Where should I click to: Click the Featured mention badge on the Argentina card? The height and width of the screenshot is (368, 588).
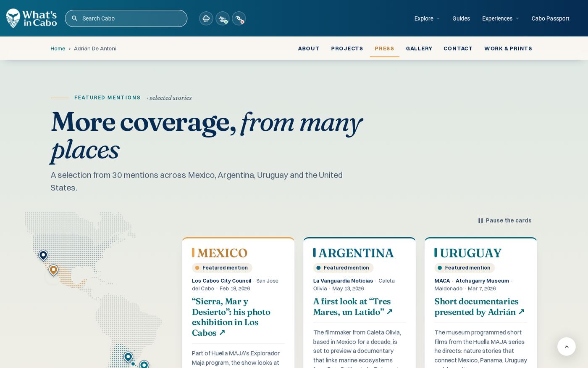click(343, 268)
